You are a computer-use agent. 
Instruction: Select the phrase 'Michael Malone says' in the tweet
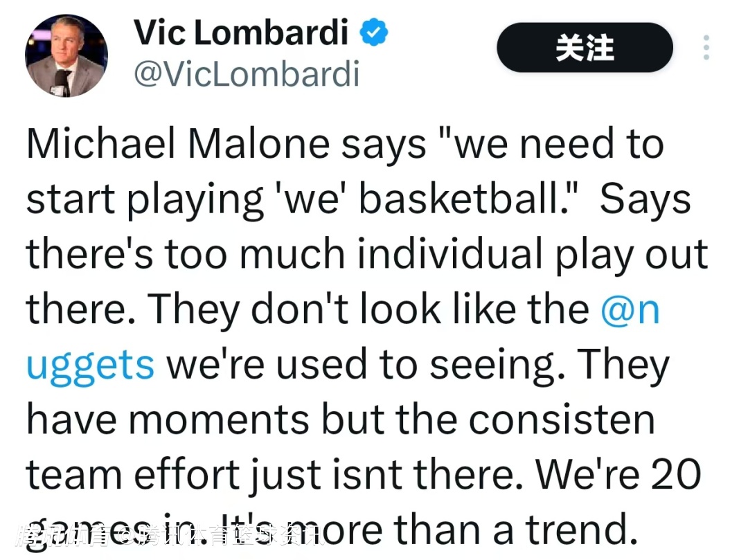[x=229, y=143]
